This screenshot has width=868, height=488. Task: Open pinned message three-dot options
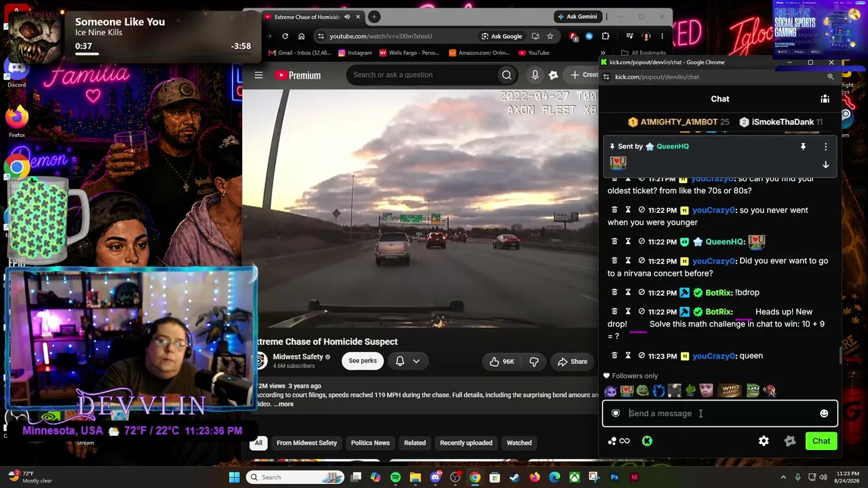click(x=825, y=146)
